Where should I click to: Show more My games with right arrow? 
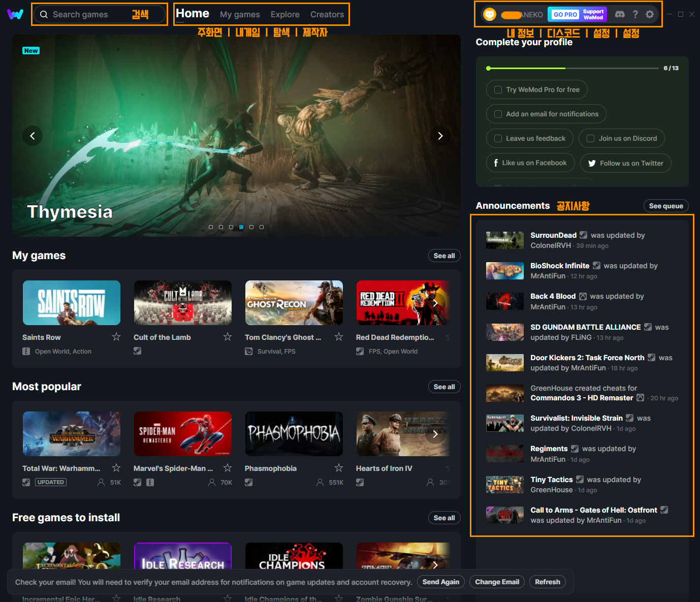tap(435, 303)
